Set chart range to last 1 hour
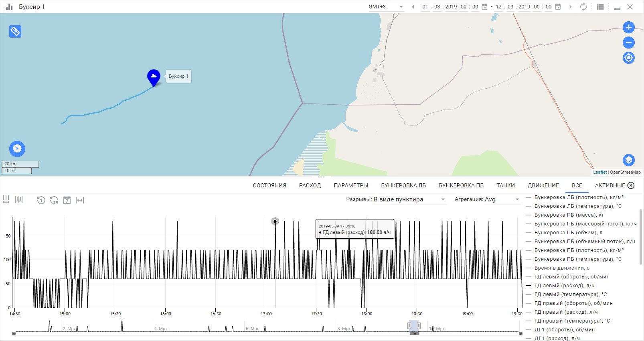 [41, 200]
